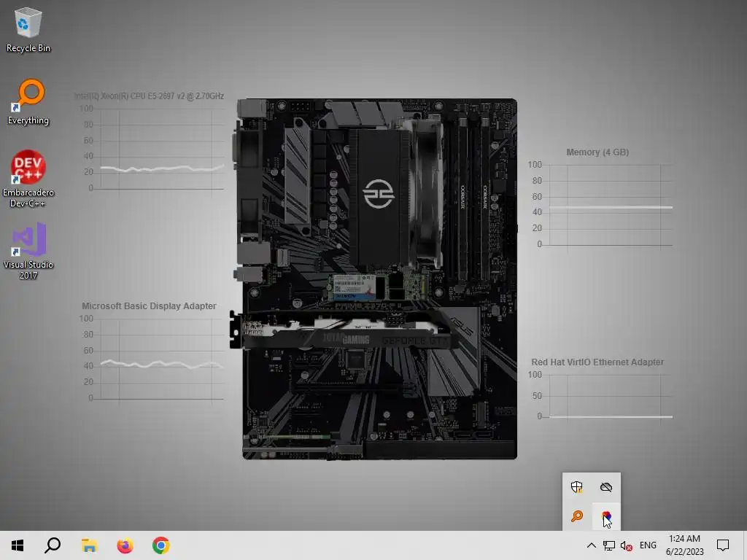Select the Everything search desktop shortcut
This screenshot has height=560, width=747.
28,102
